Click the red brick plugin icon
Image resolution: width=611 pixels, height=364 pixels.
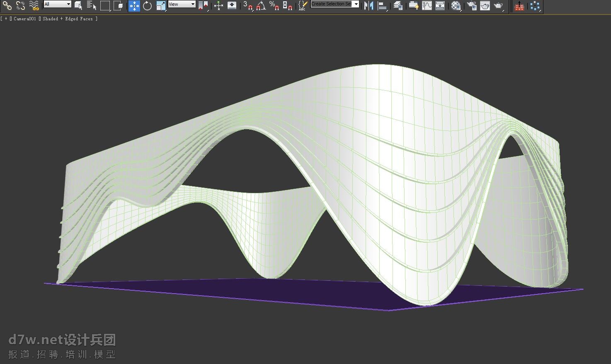tap(519, 6)
